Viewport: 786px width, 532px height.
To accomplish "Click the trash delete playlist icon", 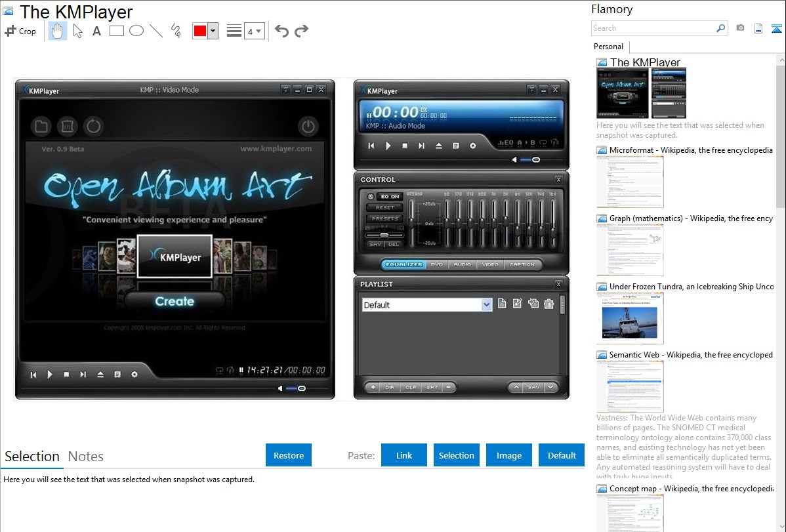I will [x=549, y=304].
